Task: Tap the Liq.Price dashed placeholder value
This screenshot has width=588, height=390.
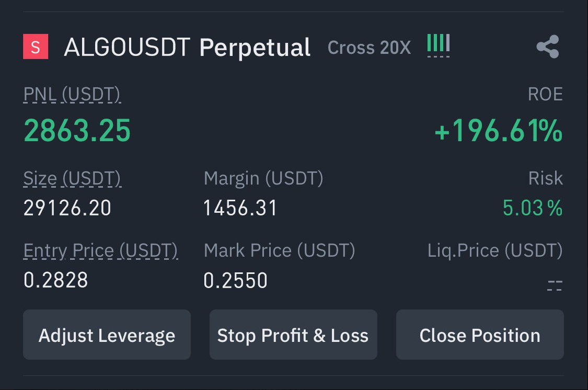Action: click(x=555, y=284)
